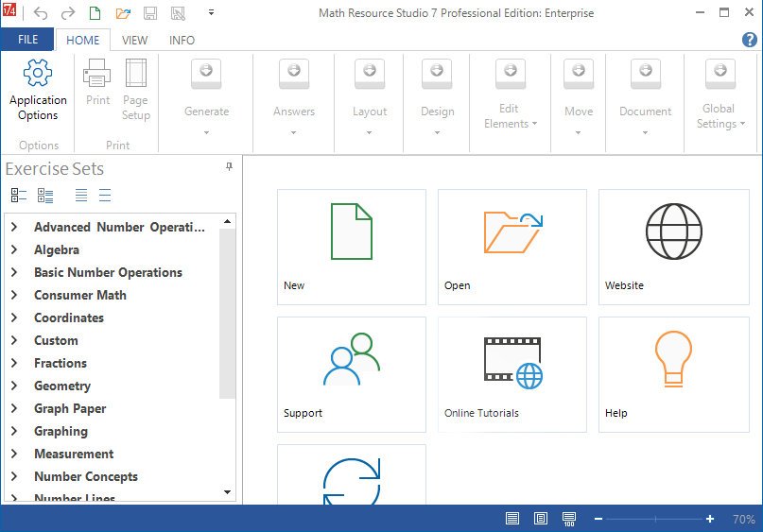Pin the Exercise Sets panel
The height and width of the screenshot is (532, 763).
coord(229,167)
